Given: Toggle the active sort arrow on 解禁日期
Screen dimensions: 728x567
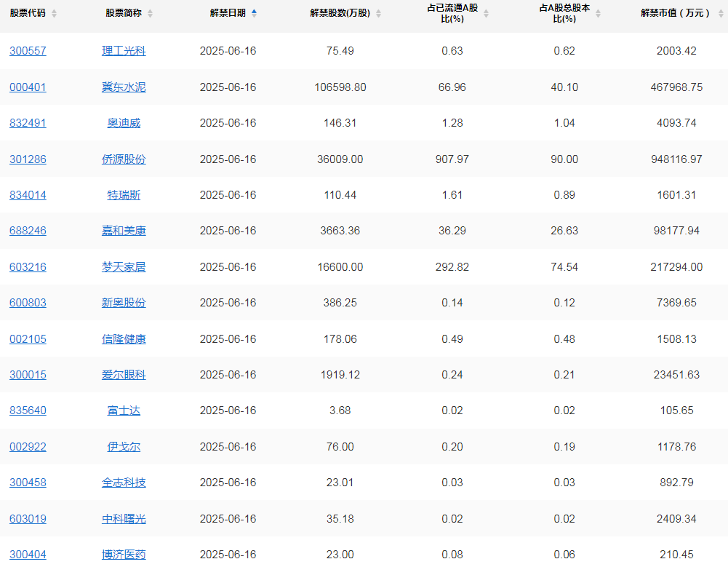Looking at the screenshot, I should point(253,12).
